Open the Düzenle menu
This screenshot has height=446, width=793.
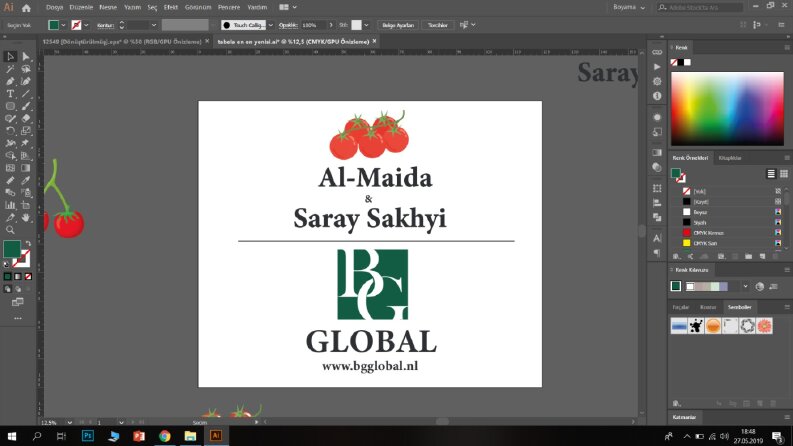point(81,8)
